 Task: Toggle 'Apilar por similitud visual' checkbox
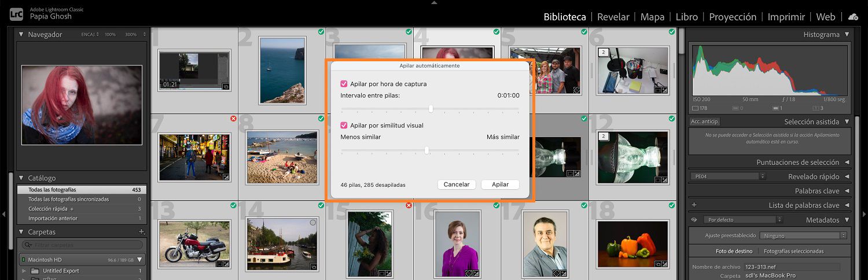[x=344, y=125]
